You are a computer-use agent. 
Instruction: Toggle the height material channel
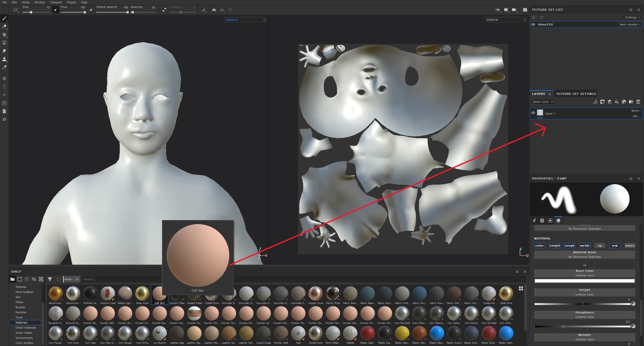(x=555, y=246)
